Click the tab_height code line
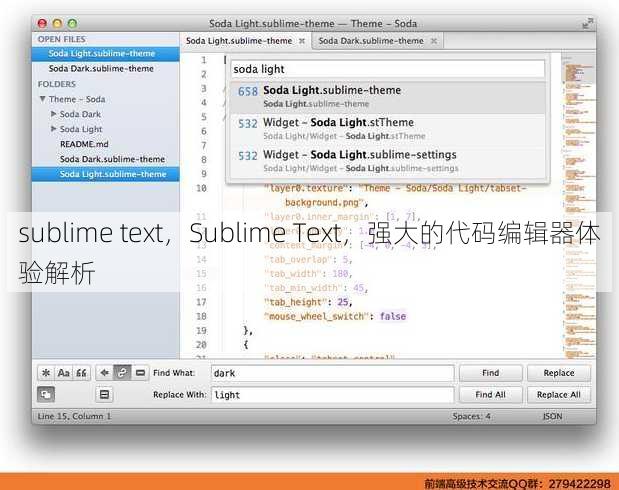 coord(308,302)
